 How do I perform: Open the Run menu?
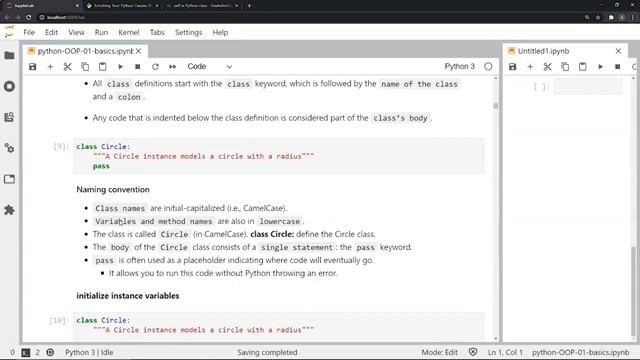pos(101,32)
